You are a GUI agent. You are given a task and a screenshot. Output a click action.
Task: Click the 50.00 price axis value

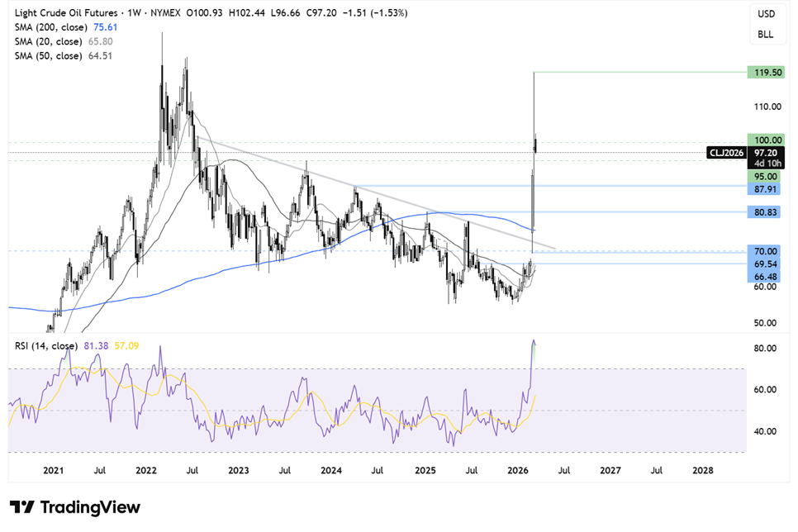pyautogui.click(x=765, y=323)
